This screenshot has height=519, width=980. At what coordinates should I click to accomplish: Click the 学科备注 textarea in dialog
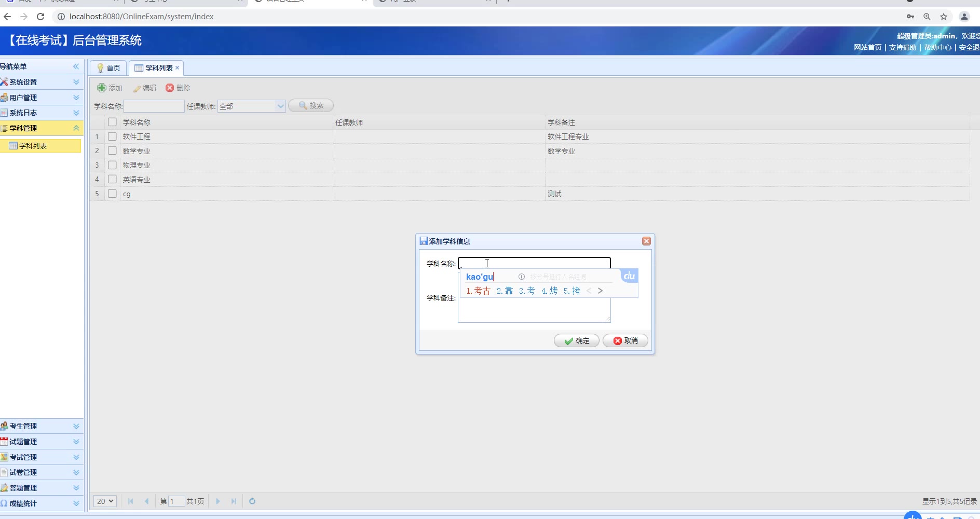[x=534, y=310]
